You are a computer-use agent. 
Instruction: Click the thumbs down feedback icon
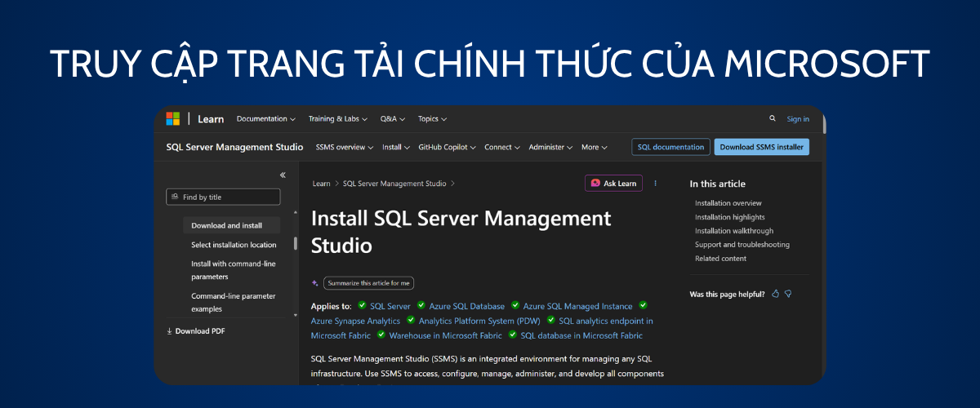click(788, 293)
